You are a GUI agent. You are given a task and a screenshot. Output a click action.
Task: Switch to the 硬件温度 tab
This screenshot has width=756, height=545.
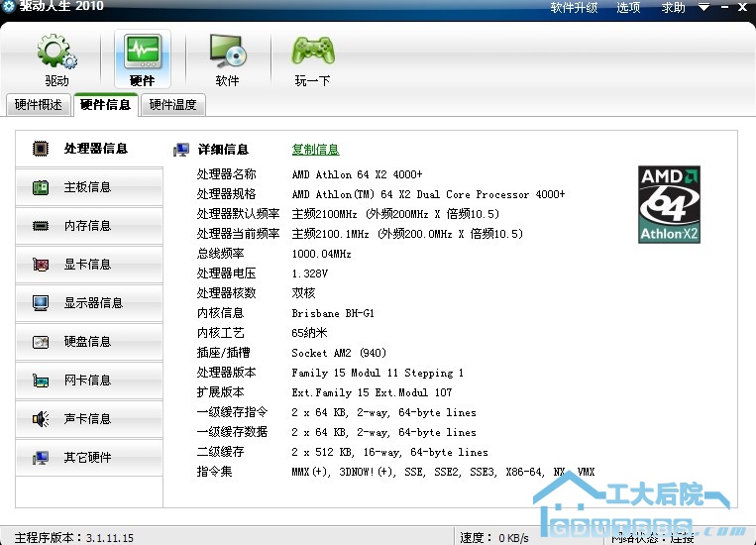pyautogui.click(x=173, y=105)
